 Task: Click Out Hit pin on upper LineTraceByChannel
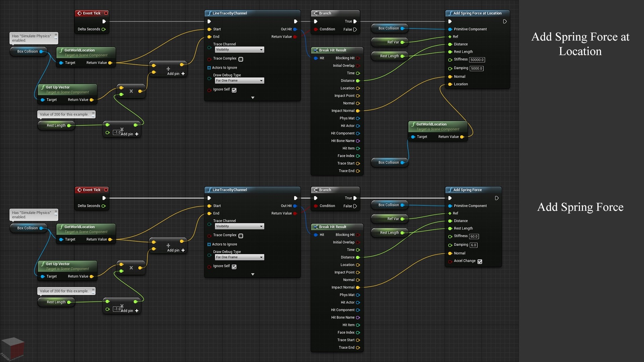(x=295, y=29)
